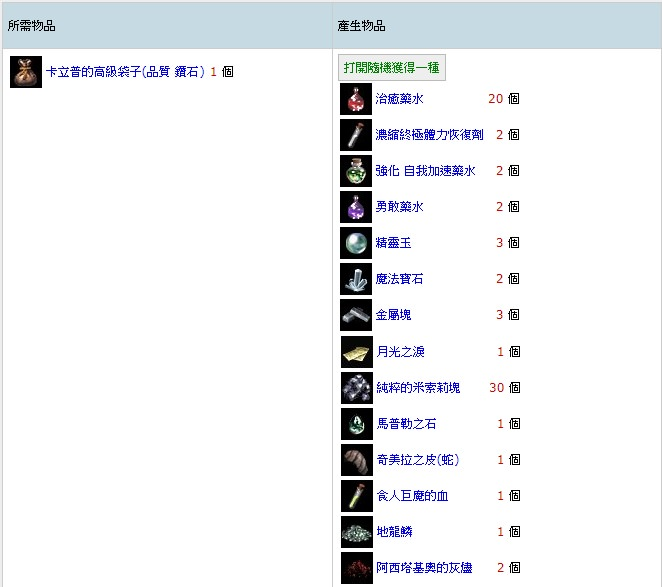Click the quantity 30 next to 純粹的米索莉塊
Image resolution: width=662 pixels, height=587 pixels.
coord(497,388)
